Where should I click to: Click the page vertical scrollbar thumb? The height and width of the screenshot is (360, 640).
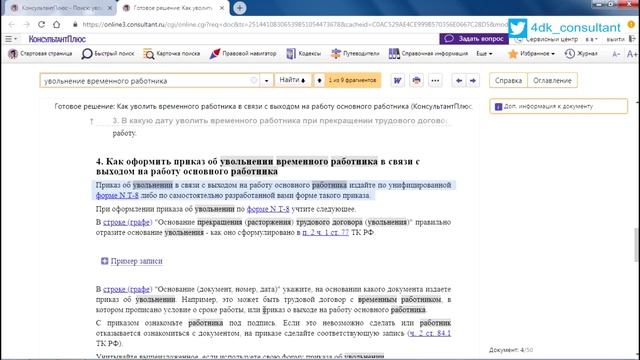coord(636,245)
